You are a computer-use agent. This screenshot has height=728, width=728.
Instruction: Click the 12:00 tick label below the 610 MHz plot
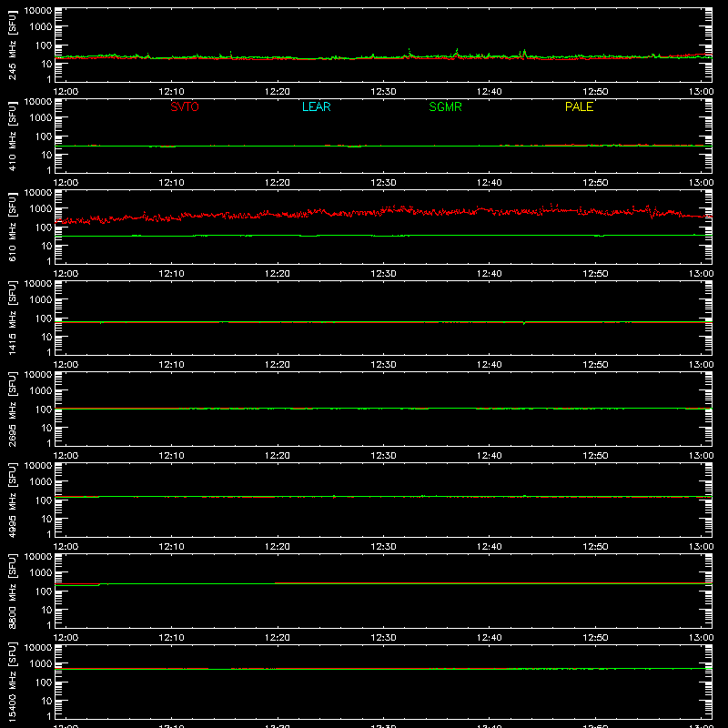tap(66, 274)
